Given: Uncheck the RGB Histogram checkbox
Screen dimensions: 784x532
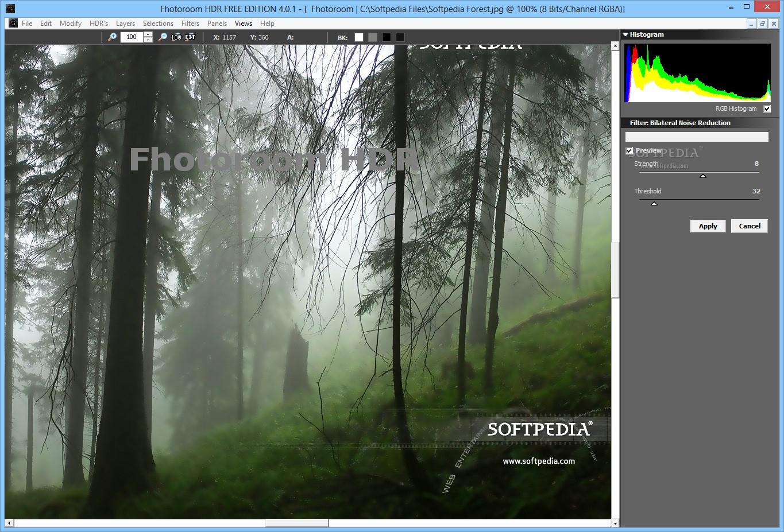Looking at the screenshot, I should point(767,108).
